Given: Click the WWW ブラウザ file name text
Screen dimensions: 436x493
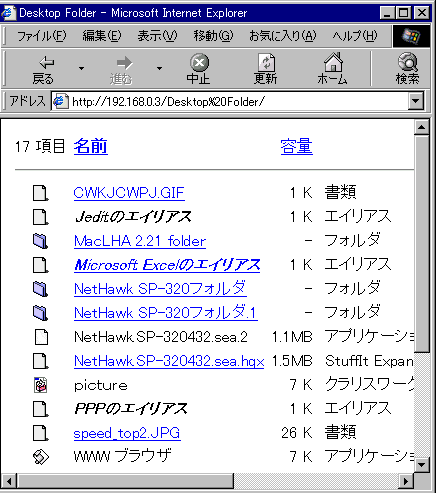Looking at the screenshot, I should (123, 456).
